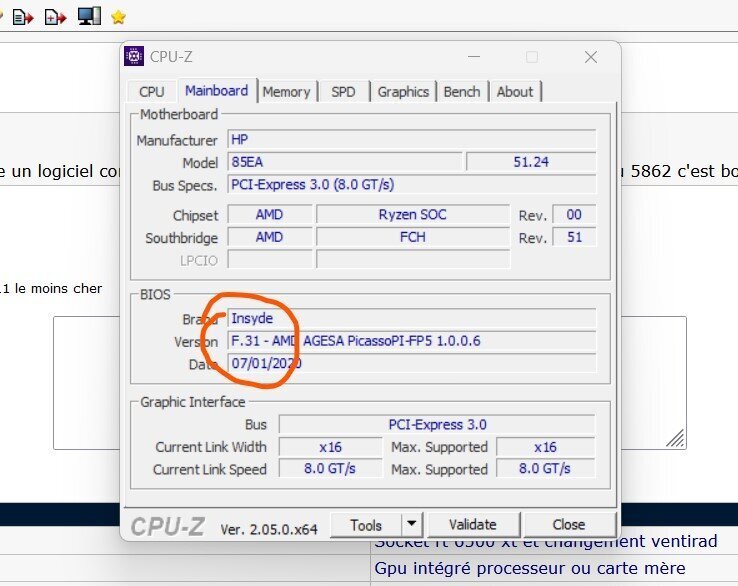Click the CPU-Z app icon in title bar
The height and width of the screenshot is (586, 738).
(x=134, y=56)
